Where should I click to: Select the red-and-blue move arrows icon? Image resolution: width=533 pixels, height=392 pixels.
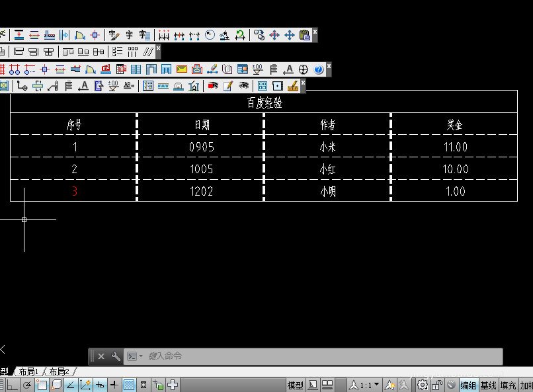274,35
